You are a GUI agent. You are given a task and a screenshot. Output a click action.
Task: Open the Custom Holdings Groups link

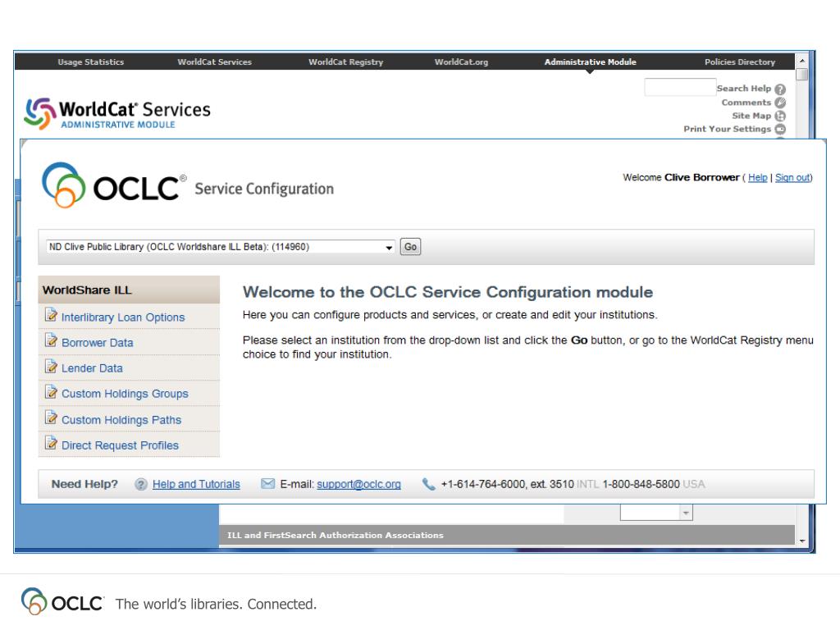point(125,394)
